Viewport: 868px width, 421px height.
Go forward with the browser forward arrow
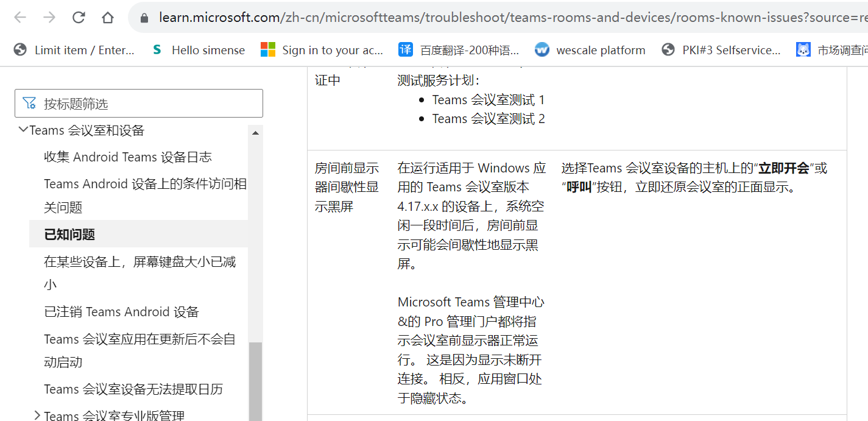click(x=49, y=18)
